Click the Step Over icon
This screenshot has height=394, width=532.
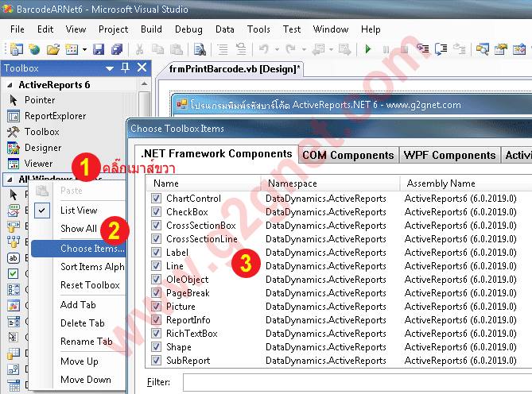point(441,49)
